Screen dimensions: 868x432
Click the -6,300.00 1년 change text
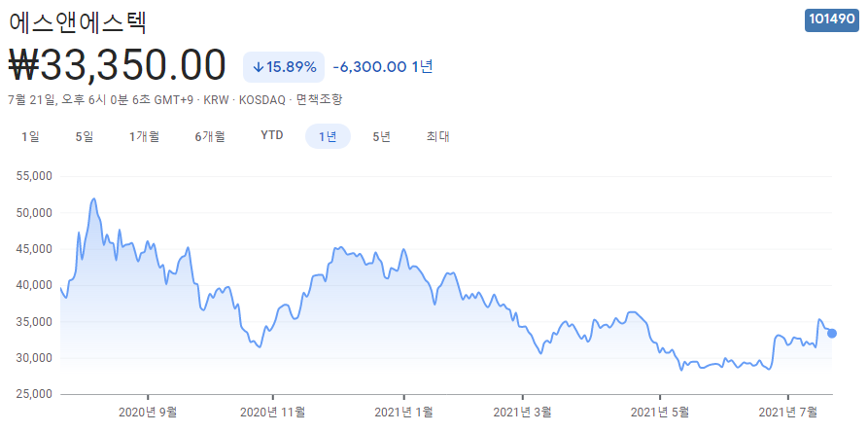pos(383,67)
